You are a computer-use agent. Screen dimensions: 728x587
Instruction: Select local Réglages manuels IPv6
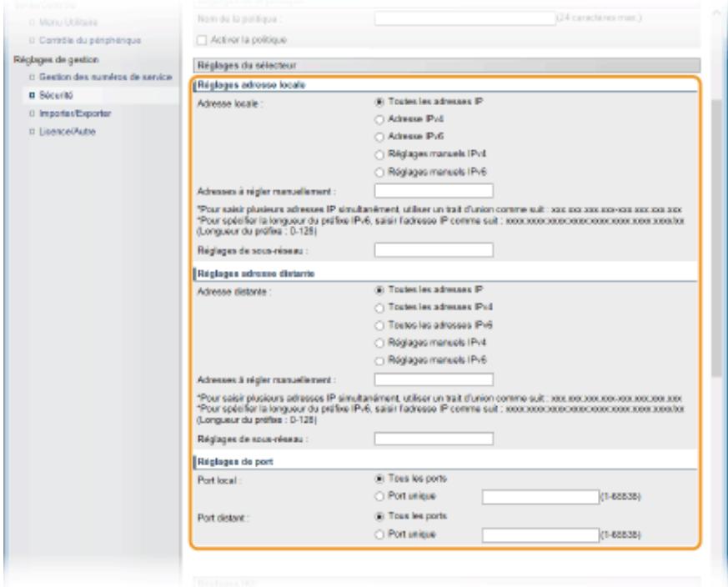point(379,173)
